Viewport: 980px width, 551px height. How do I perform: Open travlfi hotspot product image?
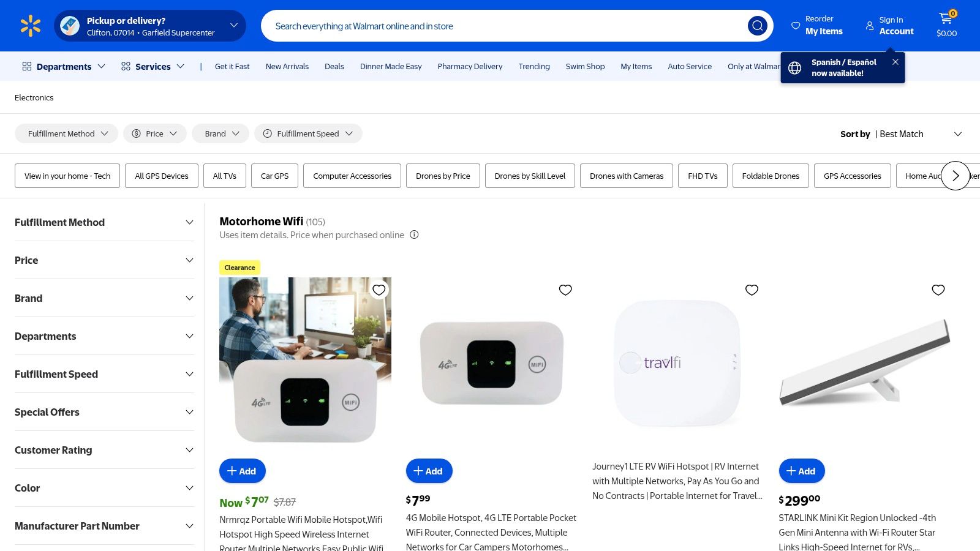click(678, 362)
